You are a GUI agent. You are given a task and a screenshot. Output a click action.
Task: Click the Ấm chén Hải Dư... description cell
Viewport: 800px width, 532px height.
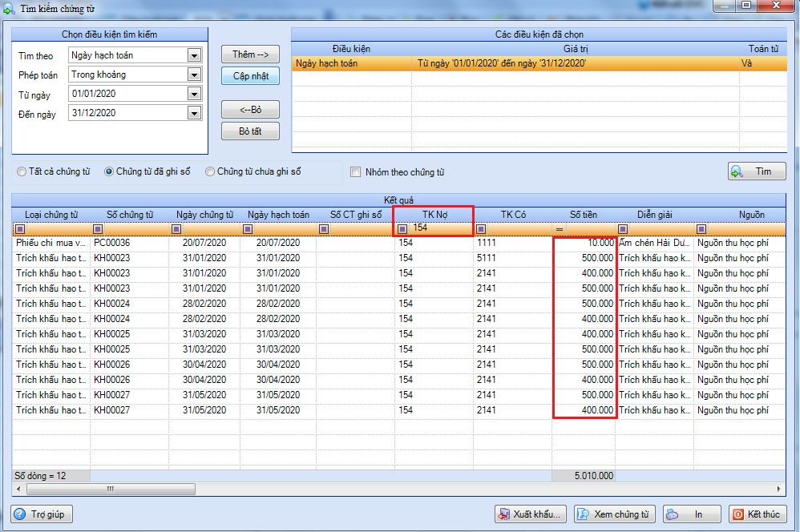tap(655, 243)
